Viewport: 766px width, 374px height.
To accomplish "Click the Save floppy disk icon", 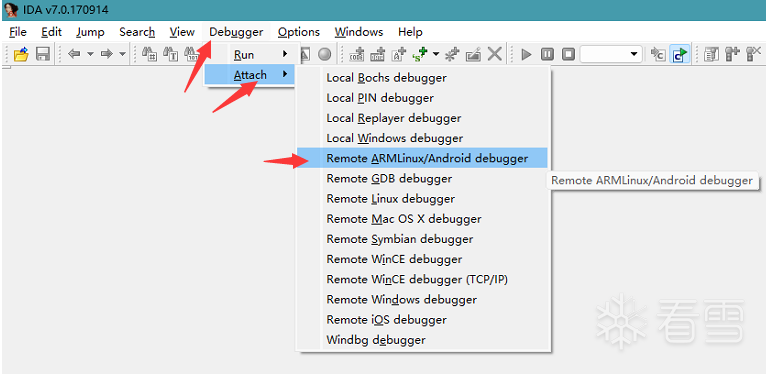I will tap(43, 54).
